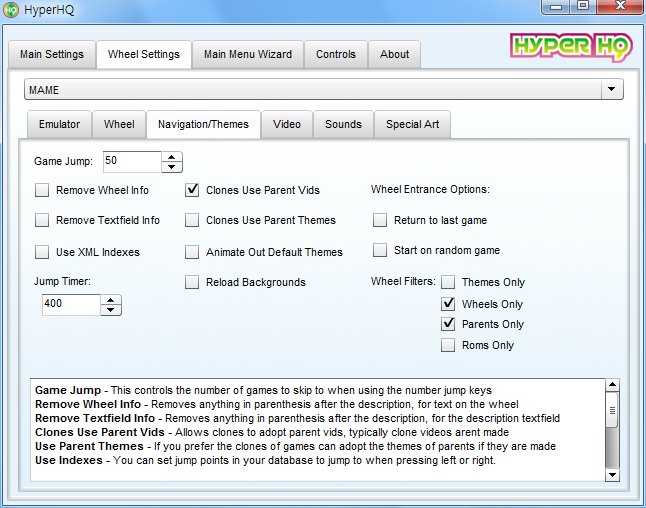Screen dimensions: 646x508
Task: Expand the MAME system dropdown
Action: 610,90
